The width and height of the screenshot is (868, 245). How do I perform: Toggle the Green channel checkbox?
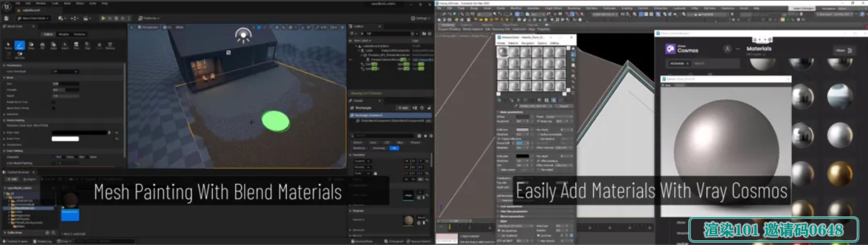65,157
